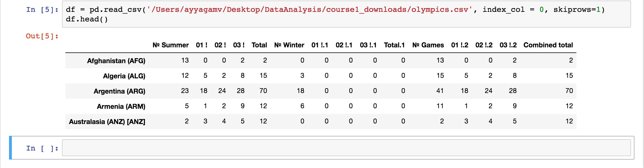Click the № Winter column header
Image resolution: width=644 pixels, height=168 pixels.
289,45
